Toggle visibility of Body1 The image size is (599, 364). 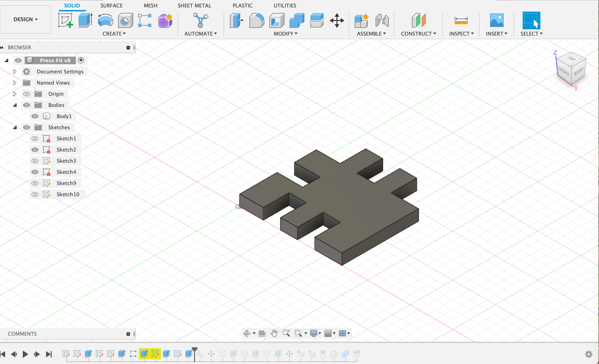click(35, 116)
